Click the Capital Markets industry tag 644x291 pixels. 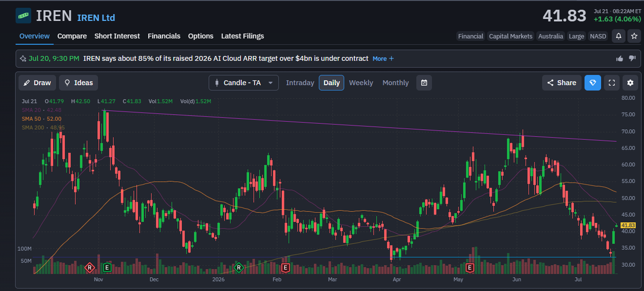(510, 36)
